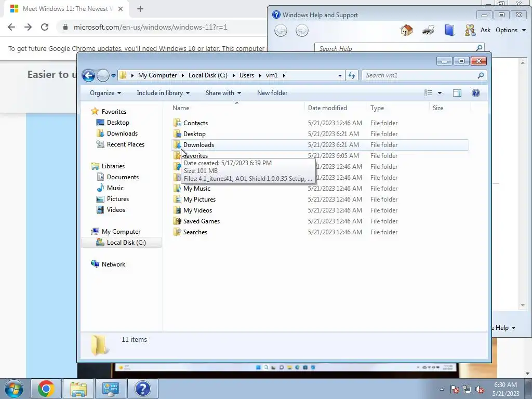The width and height of the screenshot is (532, 399).
Task: Select Recent Places in the navigation pane
Action: [121, 144]
